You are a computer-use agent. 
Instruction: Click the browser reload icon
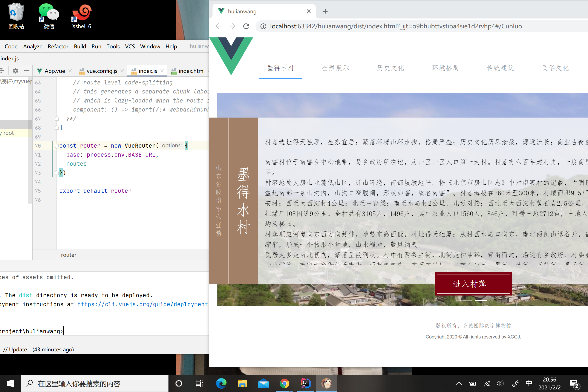(246, 26)
